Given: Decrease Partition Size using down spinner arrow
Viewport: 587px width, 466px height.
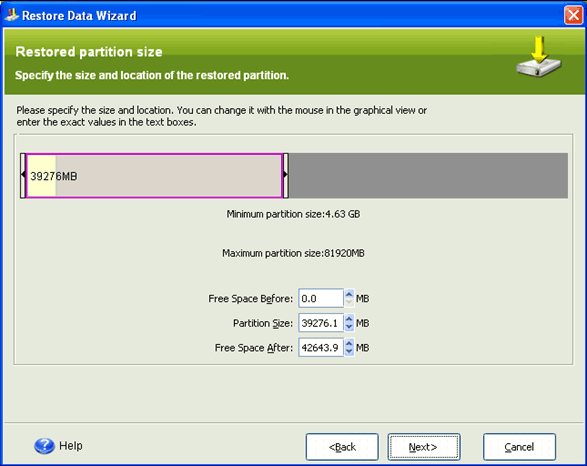Looking at the screenshot, I should [x=349, y=327].
